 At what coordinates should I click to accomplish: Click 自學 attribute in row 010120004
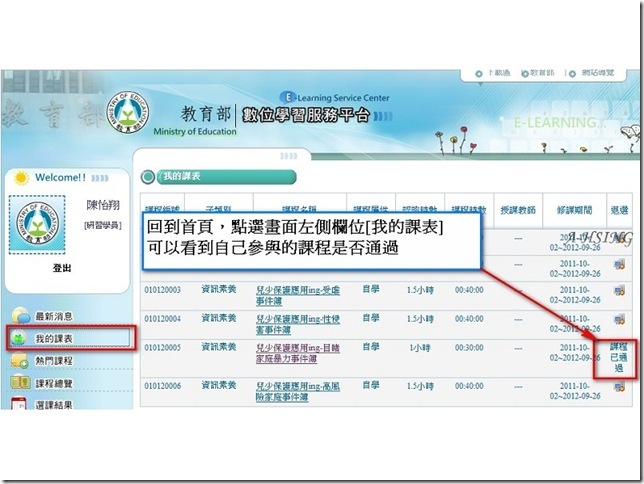[x=370, y=318]
